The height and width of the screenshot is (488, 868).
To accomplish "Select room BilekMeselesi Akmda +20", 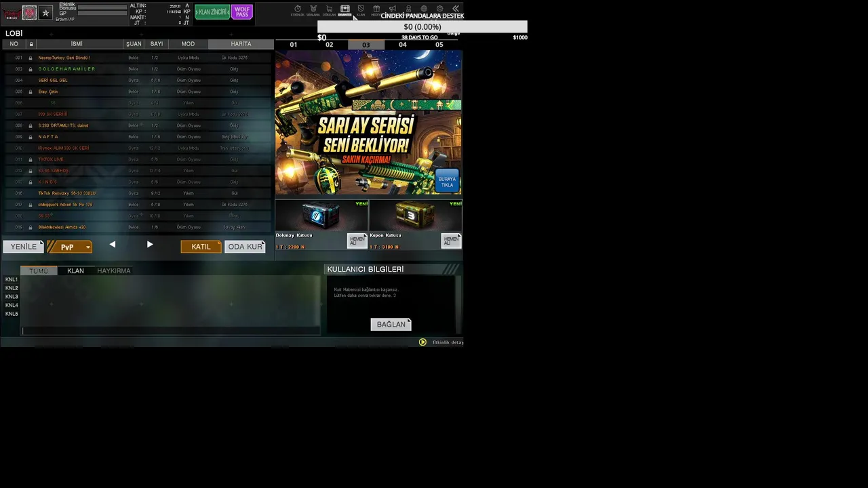I will coord(138,227).
